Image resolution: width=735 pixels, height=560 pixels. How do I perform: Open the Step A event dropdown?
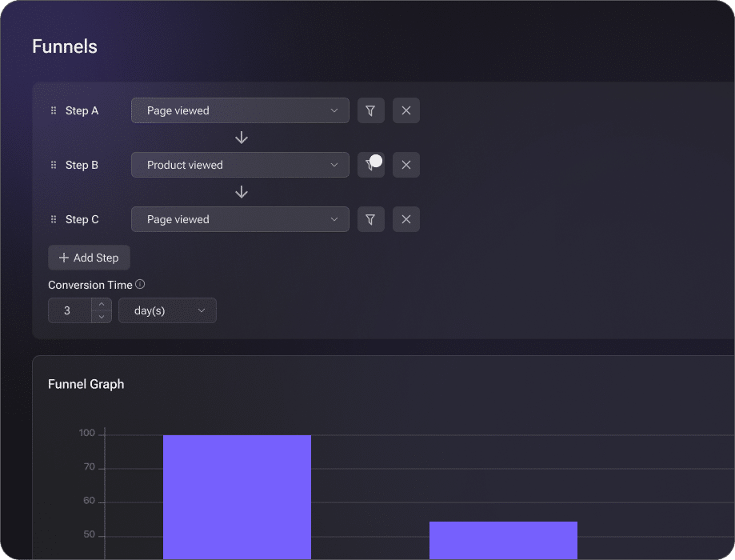coord(240,110)
